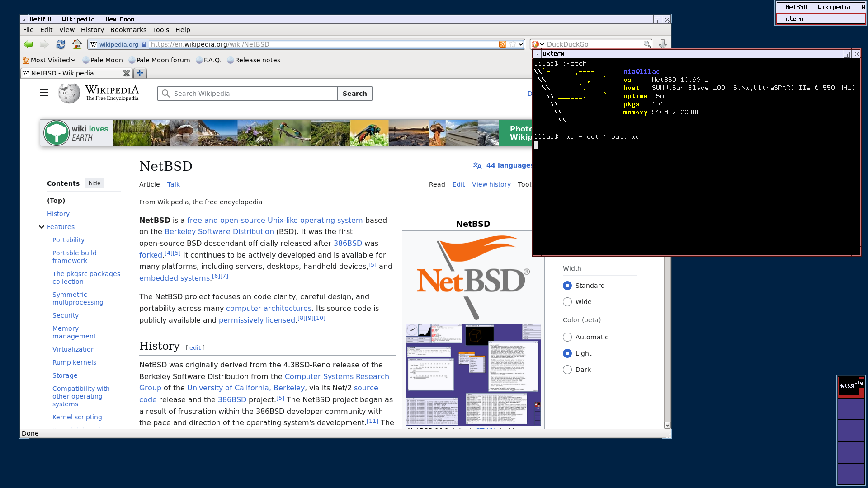This screenshot has width=868, height=488.
Task: Follow the computer architectures link
Action: [269, 308]
